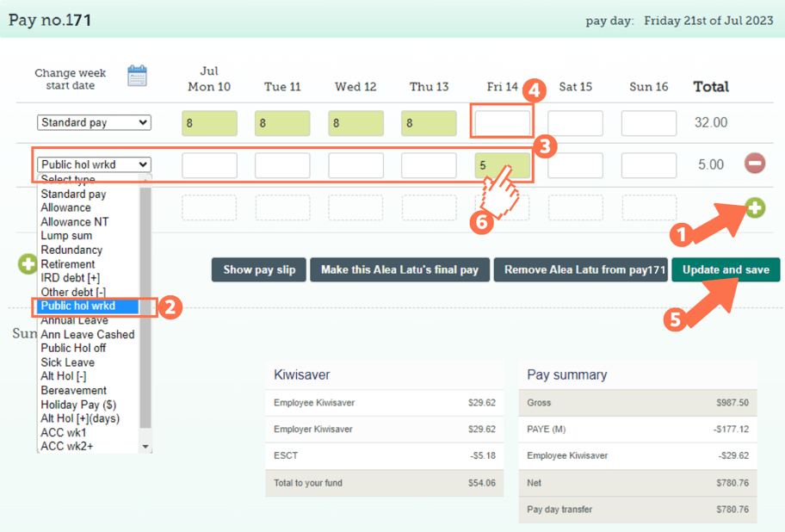Open the Public hol wrkd dropdown
The height and width of the screenshot is (532, 785).
(x=93, y=164)
